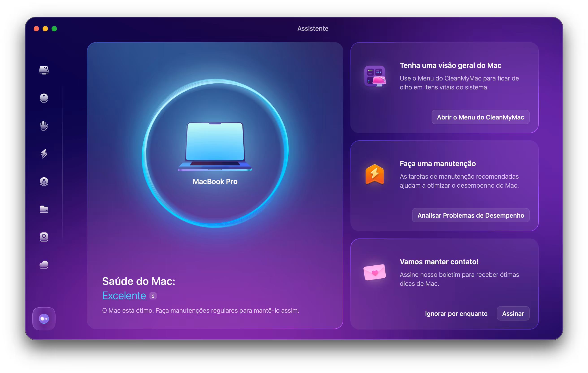This screenshot has height=373, width=588.
Task: Click the Assistant button at the sidebar bottom
Action: (44, 319)
